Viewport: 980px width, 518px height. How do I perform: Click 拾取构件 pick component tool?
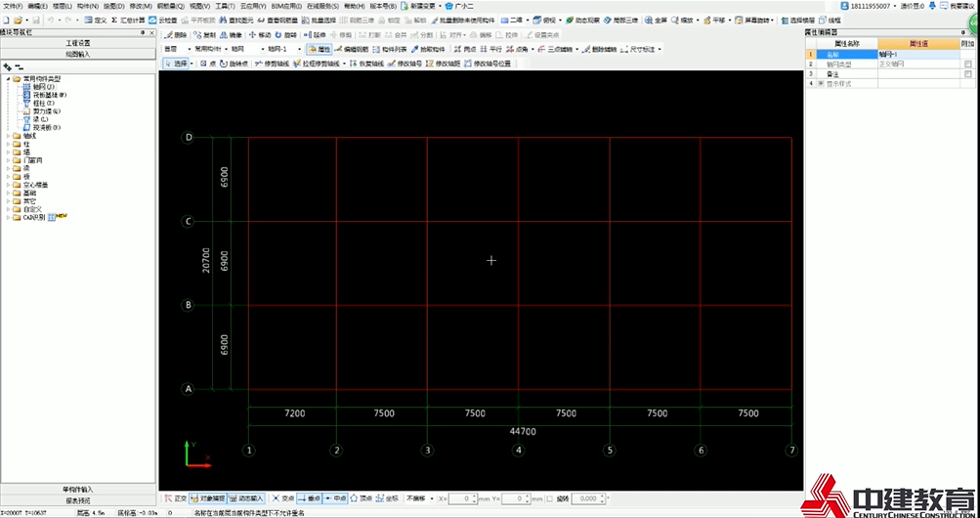click(x=428, y=49)
